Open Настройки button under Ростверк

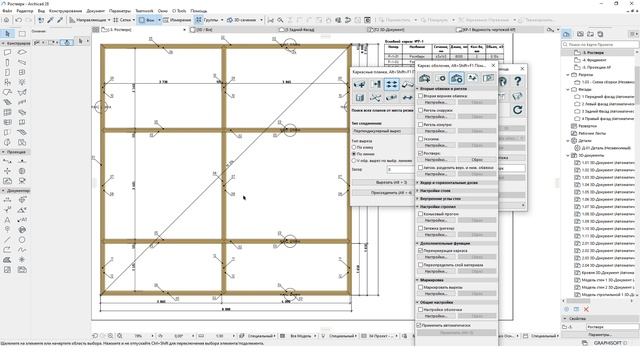pyautogui.click(x=436, y=160)
